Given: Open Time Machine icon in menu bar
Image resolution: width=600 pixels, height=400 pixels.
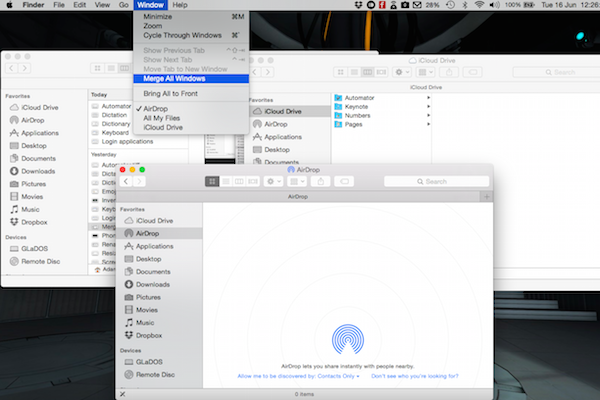Looking at the screenshot, I should (x=450, y=5).
